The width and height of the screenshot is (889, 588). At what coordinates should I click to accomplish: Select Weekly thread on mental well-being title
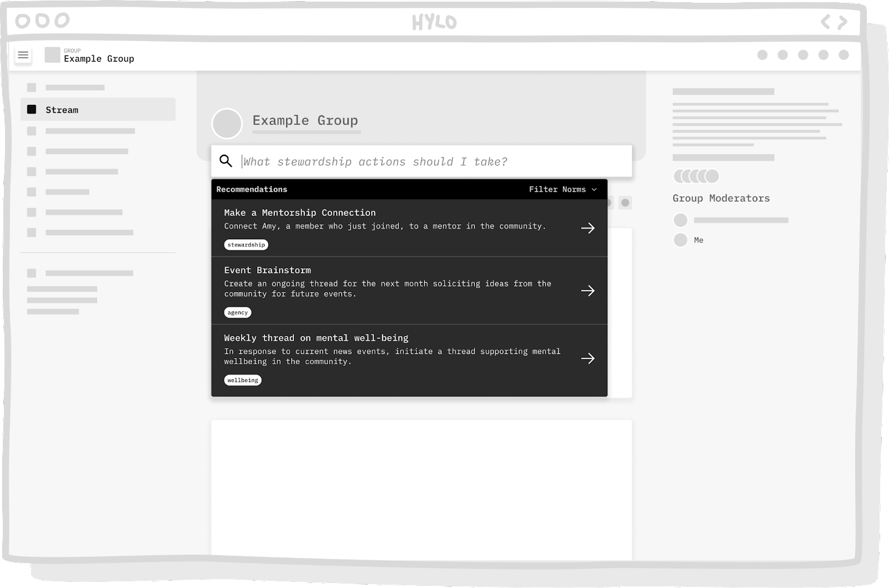(316, 338)
